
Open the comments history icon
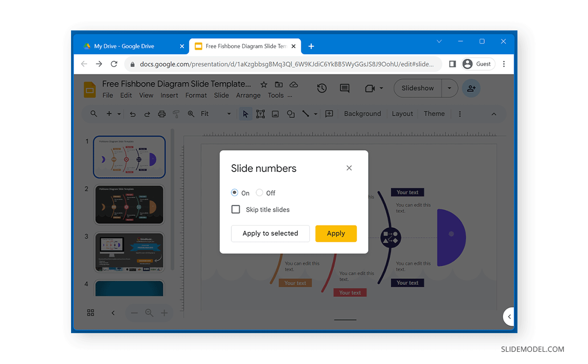345,88
